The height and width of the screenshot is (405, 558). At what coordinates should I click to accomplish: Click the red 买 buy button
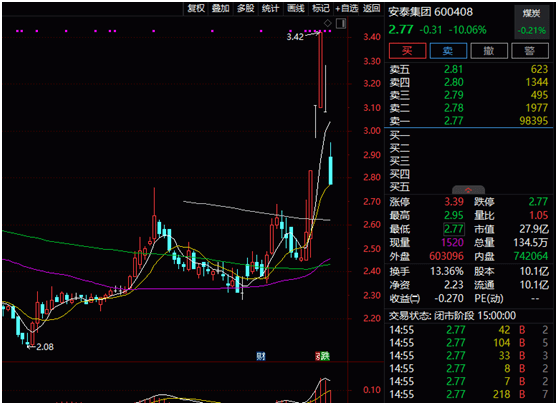click(x=407, y=51)
